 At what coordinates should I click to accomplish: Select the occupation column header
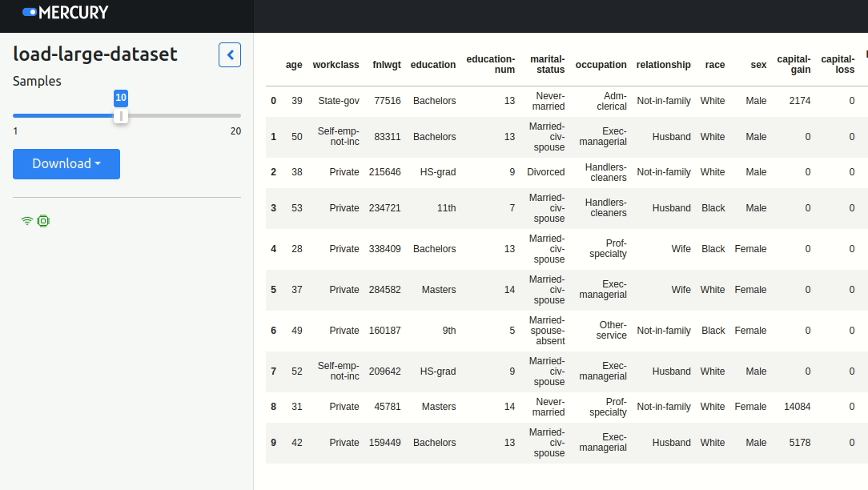(601, 65)
